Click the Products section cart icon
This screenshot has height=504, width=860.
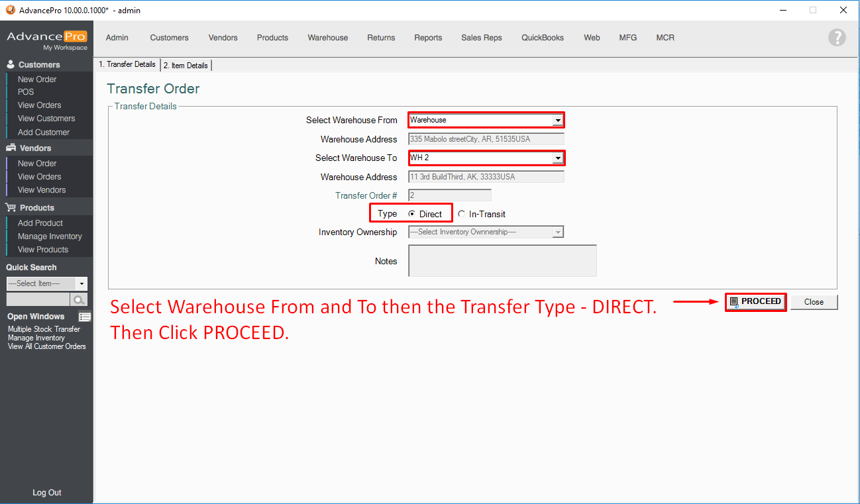click(11, 207)
